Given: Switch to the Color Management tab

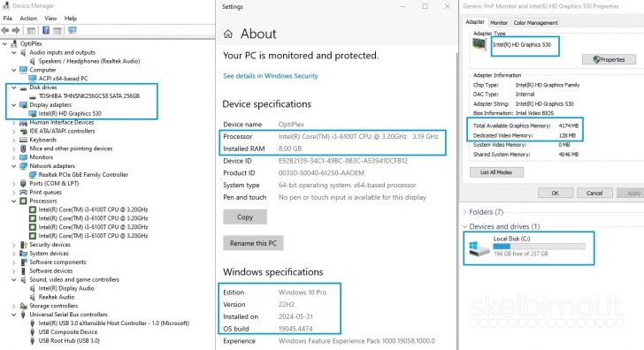Looking at the screenshot, I should click(535, 23).
